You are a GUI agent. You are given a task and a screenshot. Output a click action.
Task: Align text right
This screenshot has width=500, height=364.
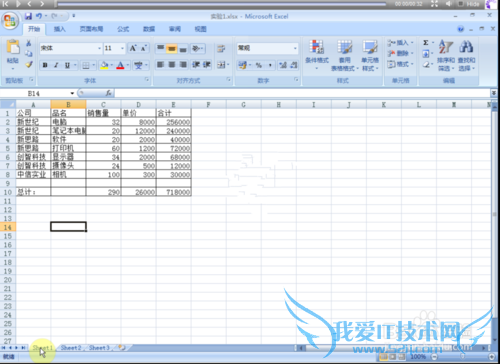click(x=183, y=65)
